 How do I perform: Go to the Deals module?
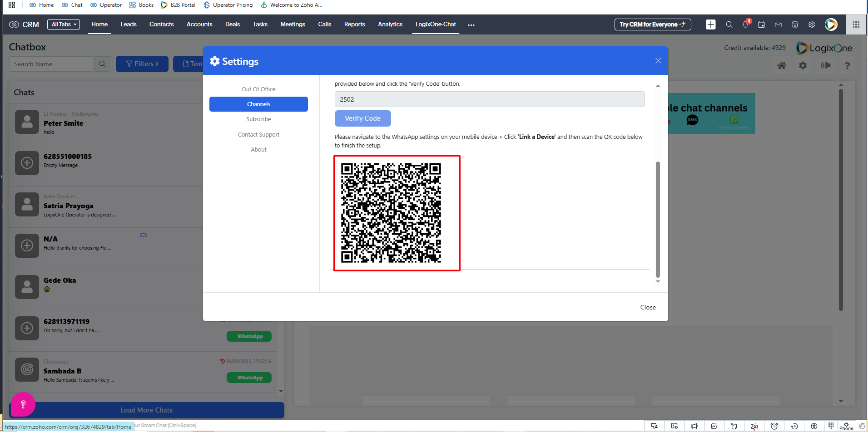coord(233,25)
